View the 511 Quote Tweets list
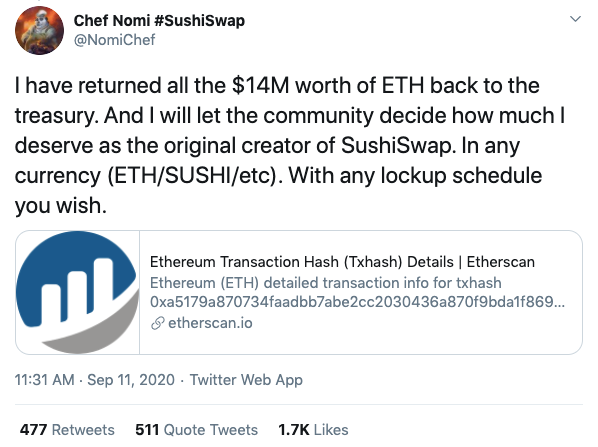This screenshot has width=598, height=447. coord(196,430)
